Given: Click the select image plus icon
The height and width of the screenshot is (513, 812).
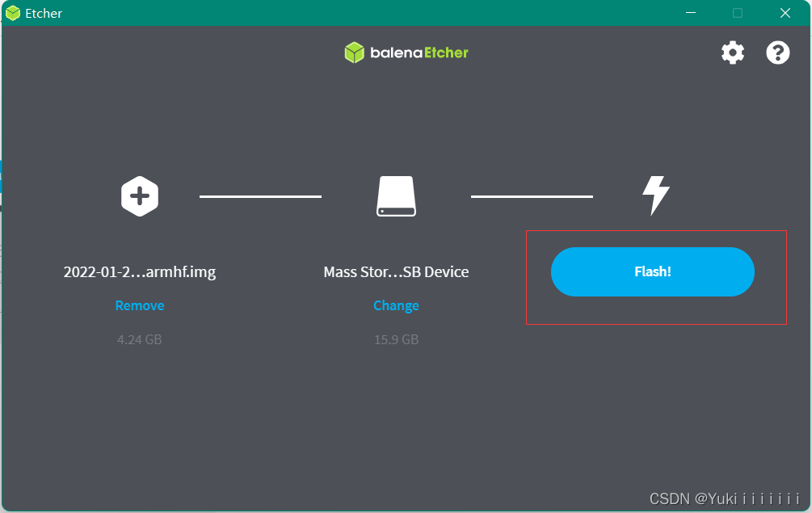Looking at the screenshot, I should click(140, 196).
